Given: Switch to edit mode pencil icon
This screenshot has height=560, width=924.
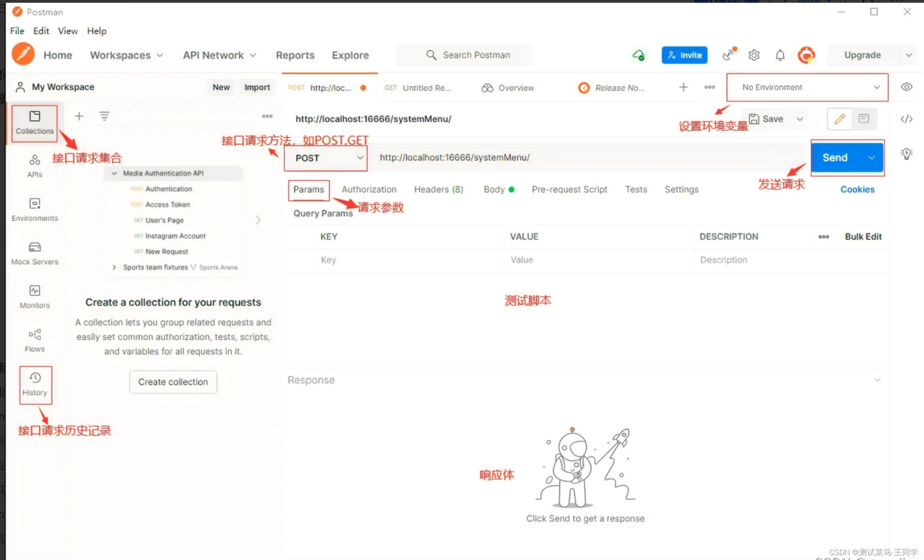Looking at the screenshot, I should click(839, 119).
